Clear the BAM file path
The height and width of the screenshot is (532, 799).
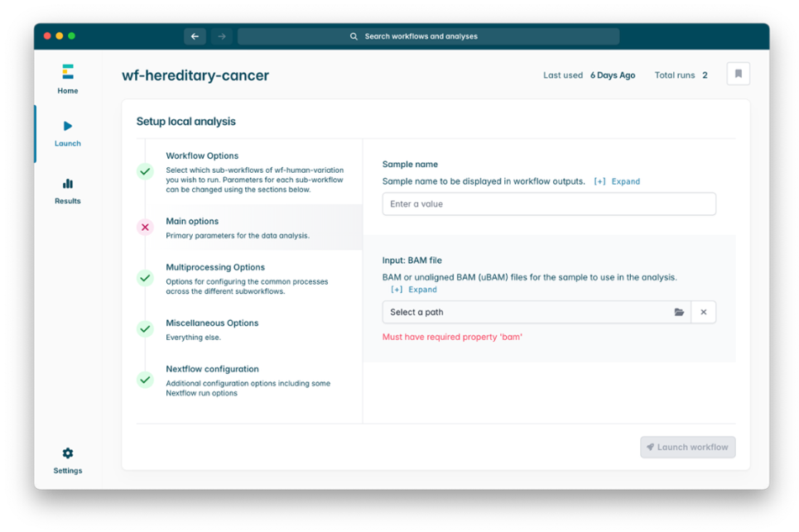703,312
